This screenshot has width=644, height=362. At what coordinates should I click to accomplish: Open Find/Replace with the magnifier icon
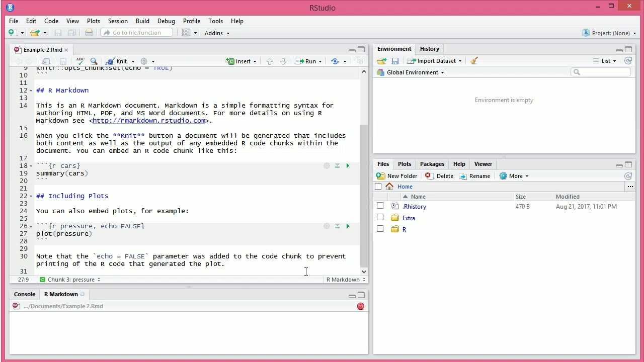94,61
